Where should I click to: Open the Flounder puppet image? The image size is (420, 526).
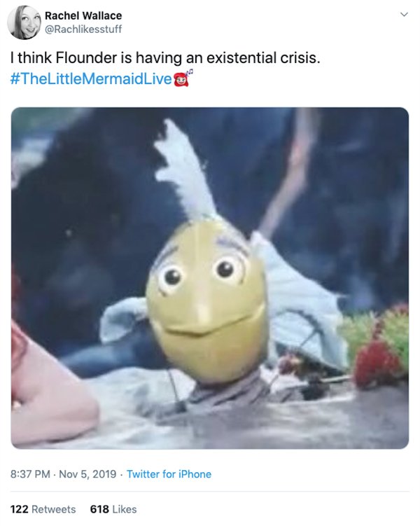(210, 278)
